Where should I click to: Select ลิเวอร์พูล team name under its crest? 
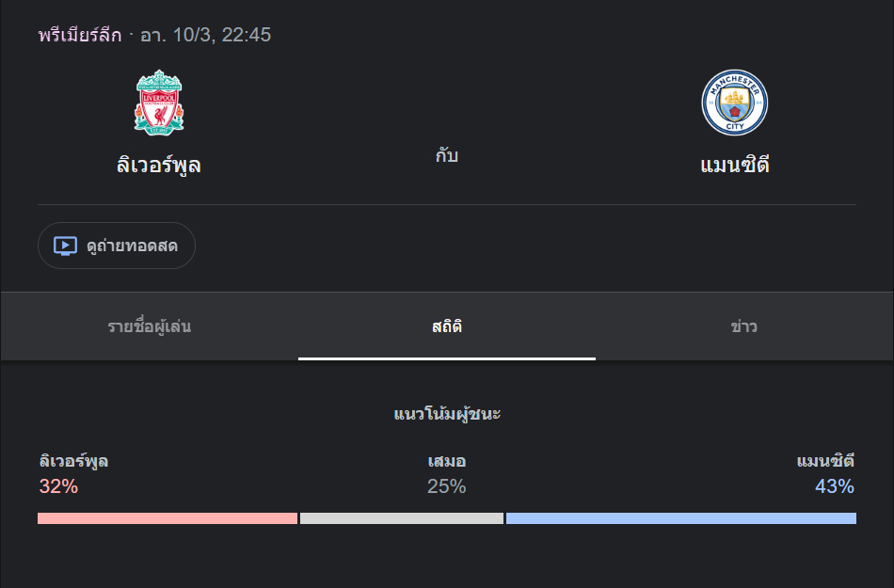click(159, 166)
